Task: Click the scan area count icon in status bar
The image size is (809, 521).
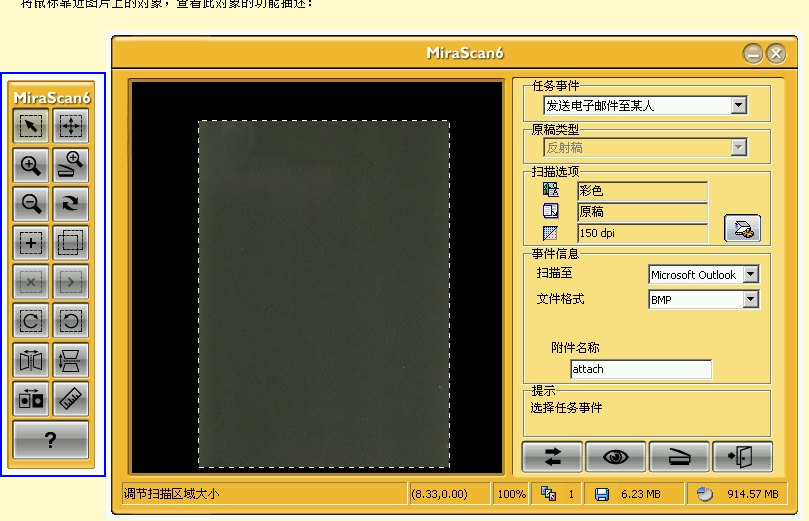Action: pyautogui.click(x=548, y=494)
